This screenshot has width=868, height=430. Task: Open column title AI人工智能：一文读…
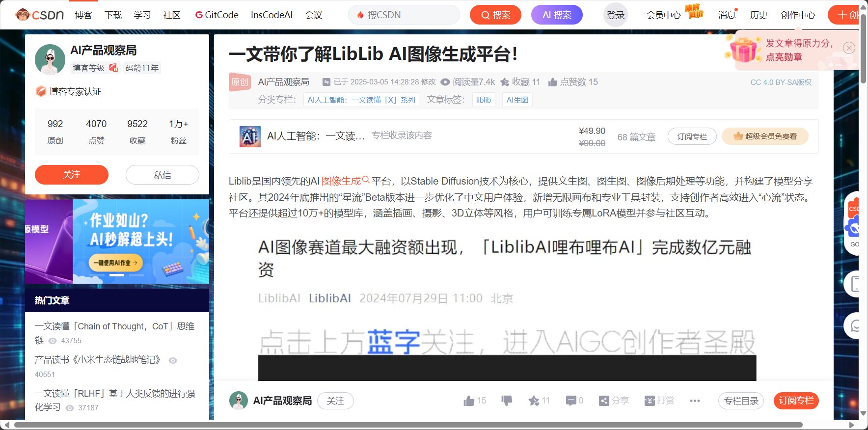tap(316, 136)
